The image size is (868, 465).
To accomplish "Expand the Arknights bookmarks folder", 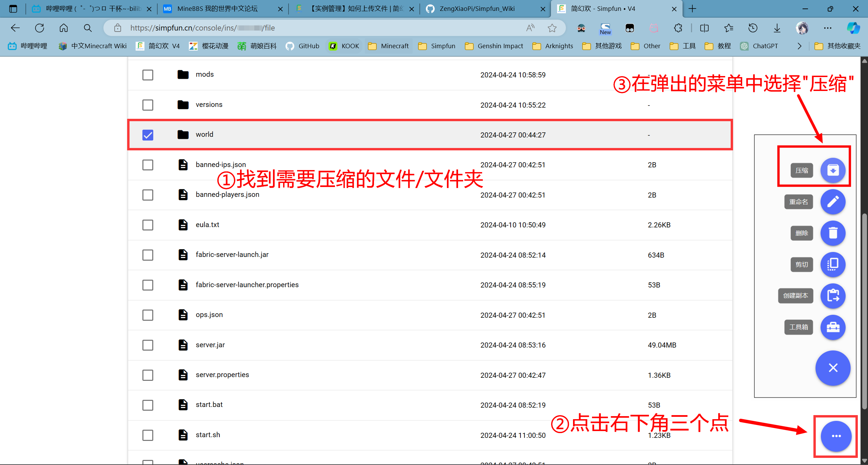I will point(553,46).
